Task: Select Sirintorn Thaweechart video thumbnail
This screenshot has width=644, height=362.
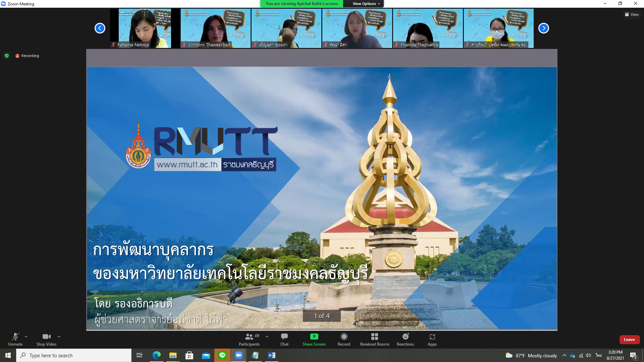Action: [x=216, y=28]
